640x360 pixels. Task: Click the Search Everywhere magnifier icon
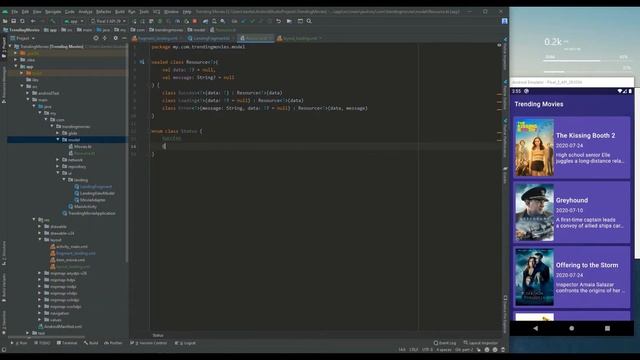click(309, 21)
